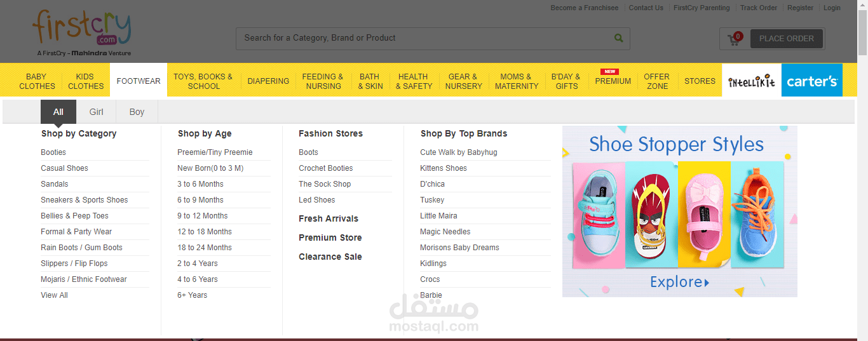This screenshot has width=868, height=341.
Task: Pick the 6 to 9 Months age
Action: 200,200
